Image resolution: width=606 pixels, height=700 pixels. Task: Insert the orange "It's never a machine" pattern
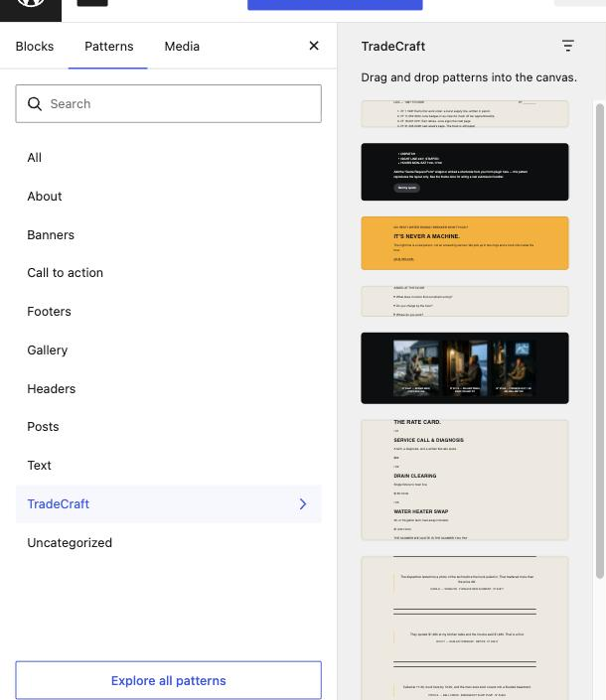click(465, 243)
